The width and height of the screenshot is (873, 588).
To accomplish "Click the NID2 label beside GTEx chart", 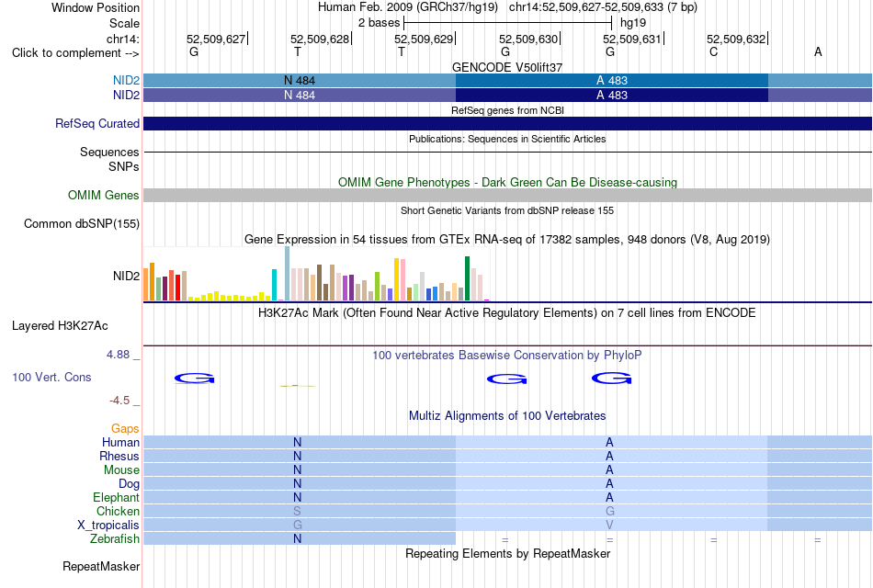I will tap(127, 277).
